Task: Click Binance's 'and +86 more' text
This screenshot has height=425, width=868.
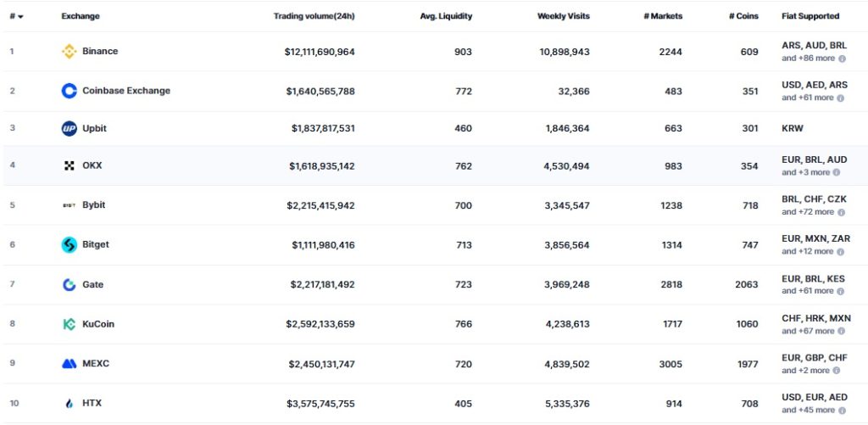Action: [808, 59]
